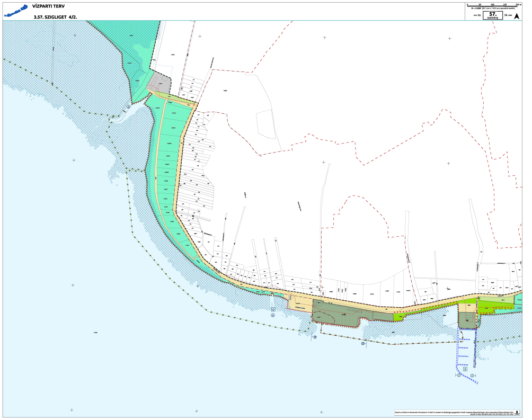Click the seal icon in the bottom-right credit box
The image size is (532, 420).
click(x=517, y=412)
